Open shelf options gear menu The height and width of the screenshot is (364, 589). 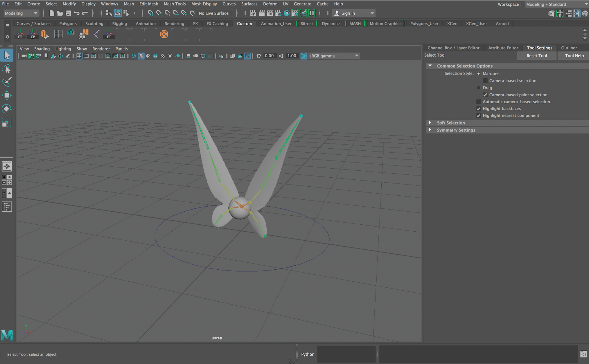[x=7, y=37]
